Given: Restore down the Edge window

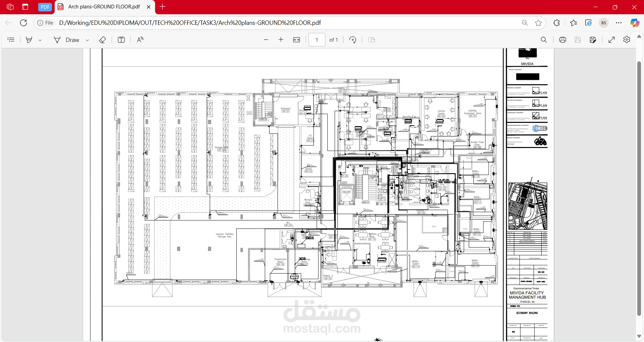Looking at the screenshot, I should 615,7.
